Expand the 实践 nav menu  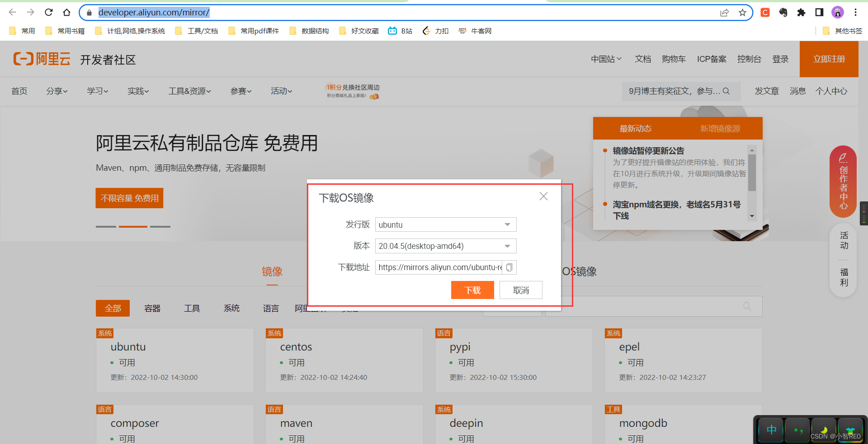[138, 91]
